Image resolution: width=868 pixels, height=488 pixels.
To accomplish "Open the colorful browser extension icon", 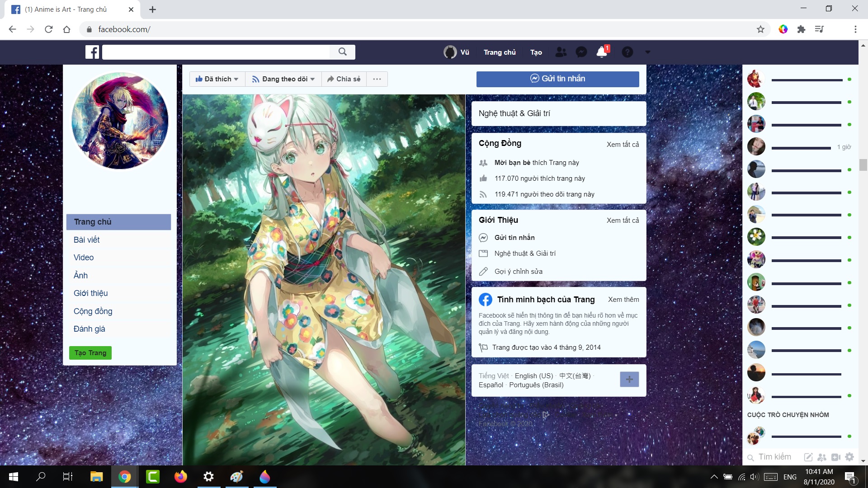I will tap(783, 29).
